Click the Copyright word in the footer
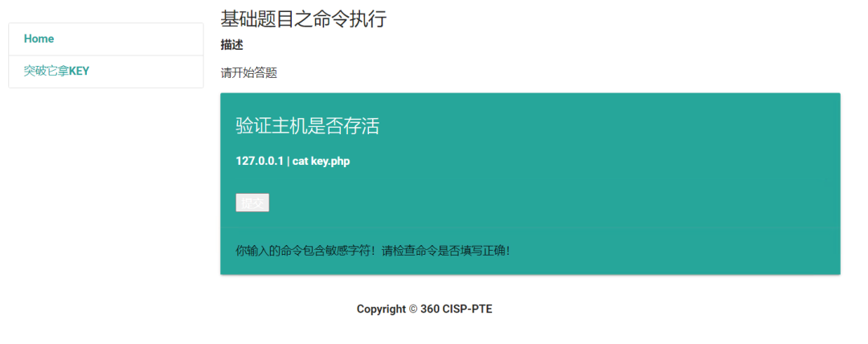868x344 pixels. pos(382,309)
